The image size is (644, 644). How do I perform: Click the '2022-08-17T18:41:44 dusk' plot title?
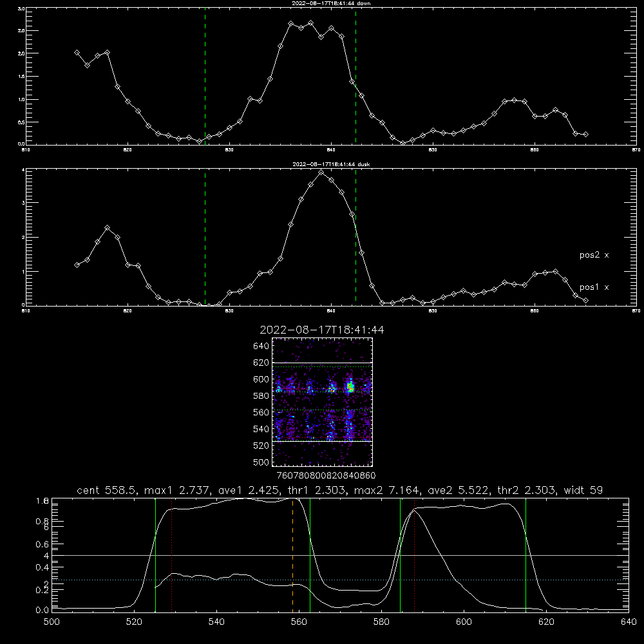click(x=331, y=164)
